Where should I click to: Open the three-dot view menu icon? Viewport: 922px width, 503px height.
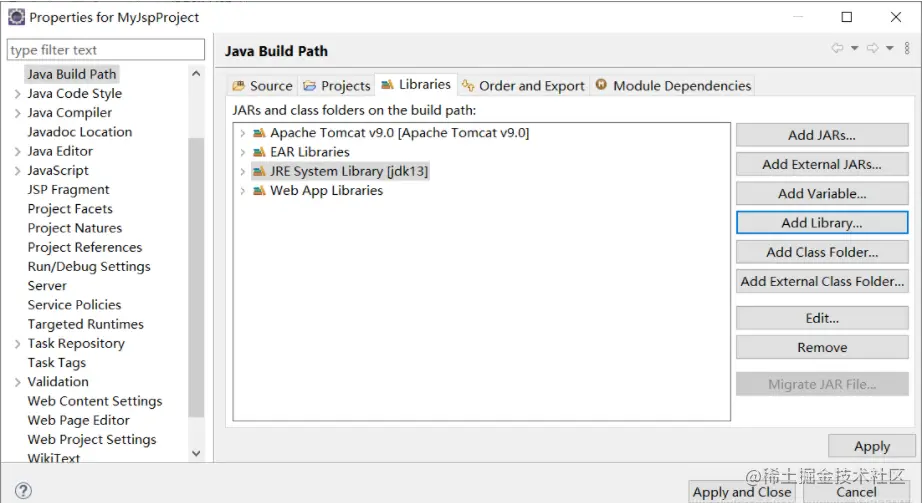pyautogui.click(x=907, y=49)
